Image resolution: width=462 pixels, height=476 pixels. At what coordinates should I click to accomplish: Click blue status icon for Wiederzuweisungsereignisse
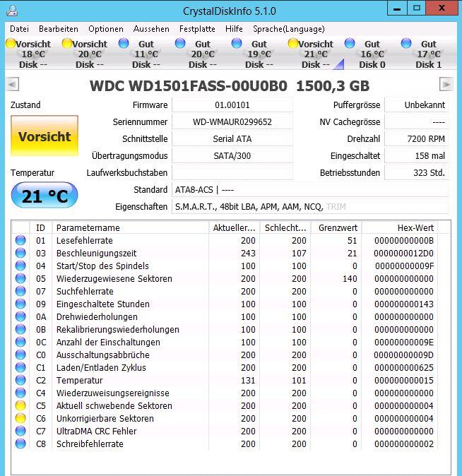tap(20, 393)
